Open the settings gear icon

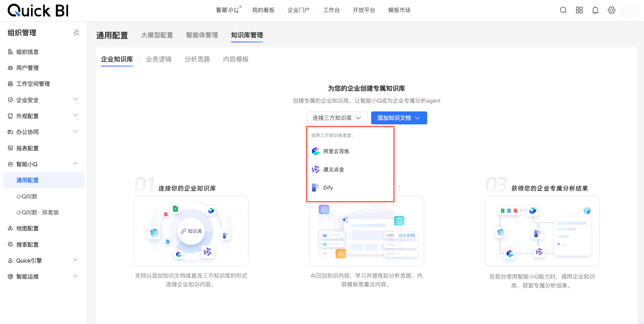(611, 10)
